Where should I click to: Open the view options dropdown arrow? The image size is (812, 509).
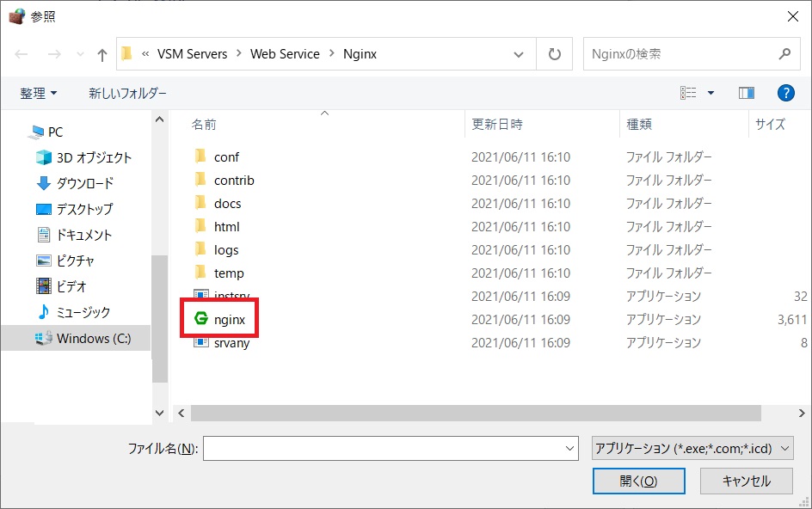tap(710, 92)
